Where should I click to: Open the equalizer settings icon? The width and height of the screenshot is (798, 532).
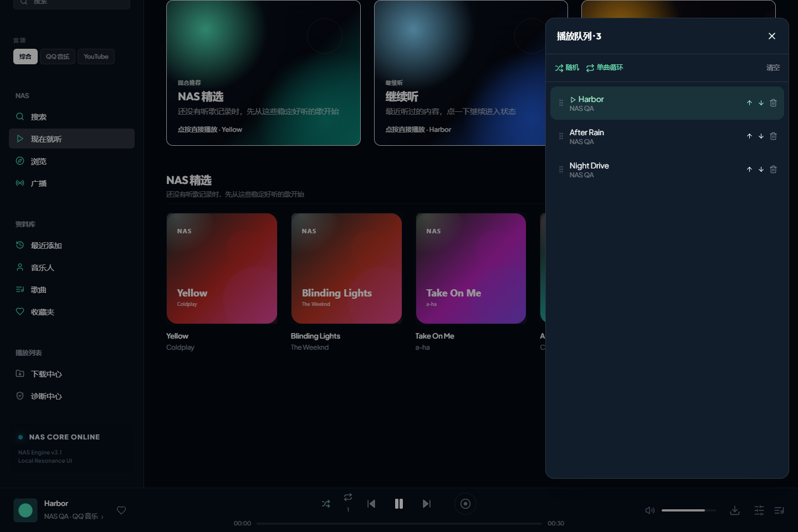[759, 510]
